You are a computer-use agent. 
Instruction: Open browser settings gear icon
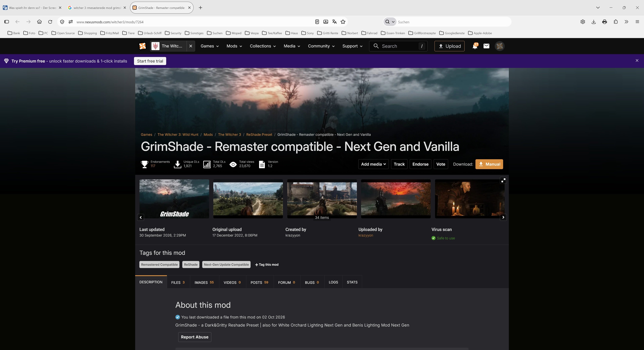pos(582,22)
